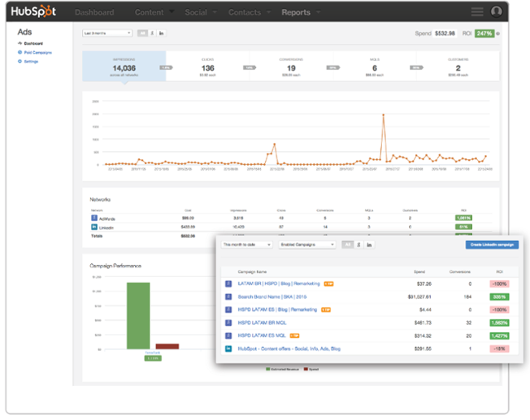Open HSPD LATAM BR MQL campaign link
This screenshot has height=420, width=530.
pos(262,323)
